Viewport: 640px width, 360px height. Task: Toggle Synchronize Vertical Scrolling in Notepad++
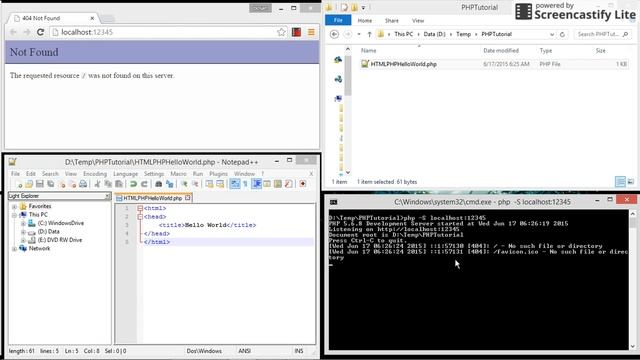209,184
